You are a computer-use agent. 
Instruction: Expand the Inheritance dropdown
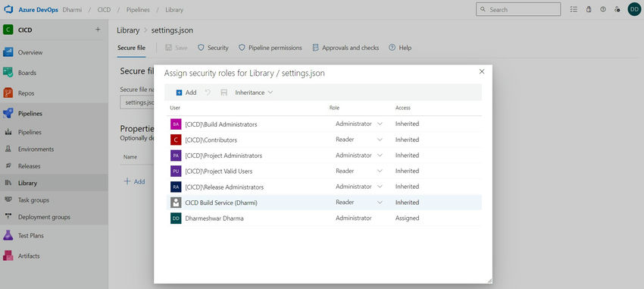click(x=254, y=93)
